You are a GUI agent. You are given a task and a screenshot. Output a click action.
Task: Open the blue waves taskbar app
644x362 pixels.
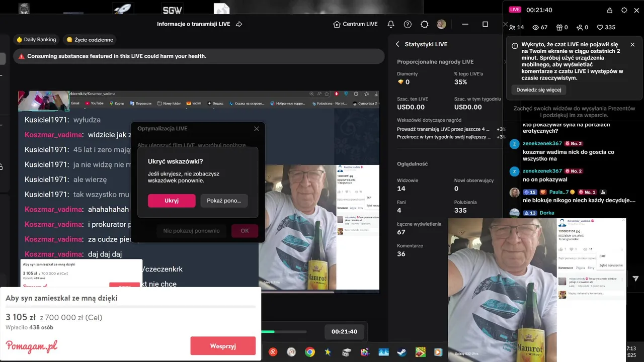383,352
